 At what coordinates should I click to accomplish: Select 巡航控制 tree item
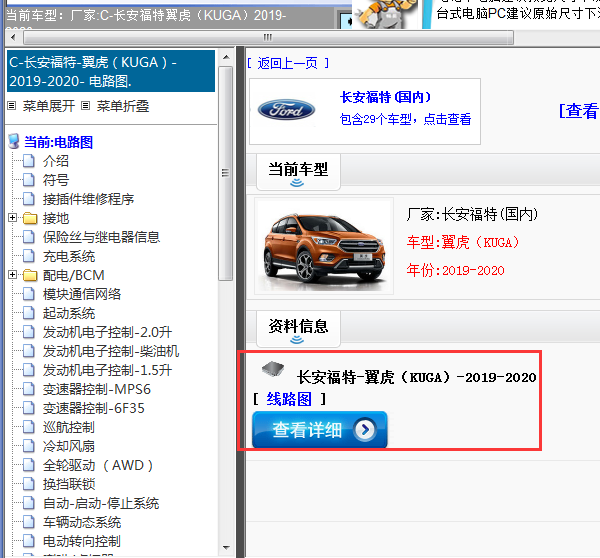(x=69, y=427)
